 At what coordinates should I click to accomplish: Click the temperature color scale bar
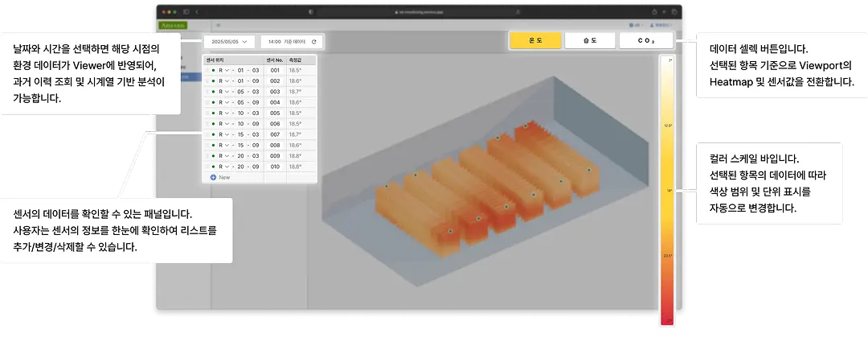tap(666, 189)
